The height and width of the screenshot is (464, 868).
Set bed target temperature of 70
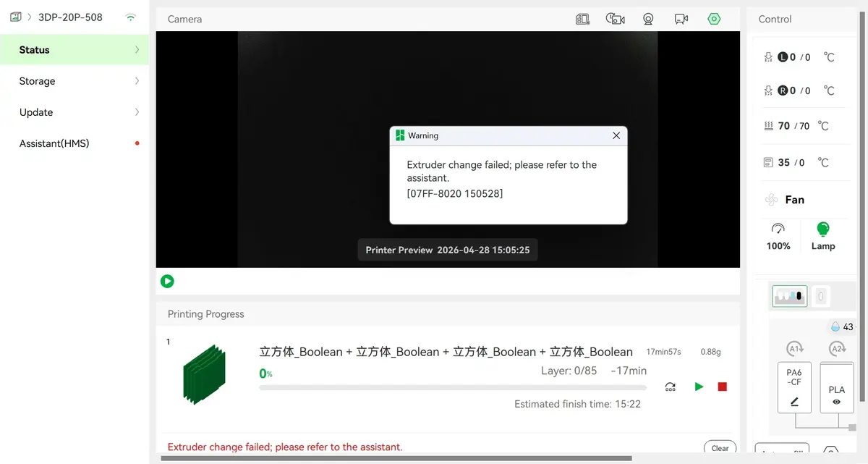click(804, 126)
